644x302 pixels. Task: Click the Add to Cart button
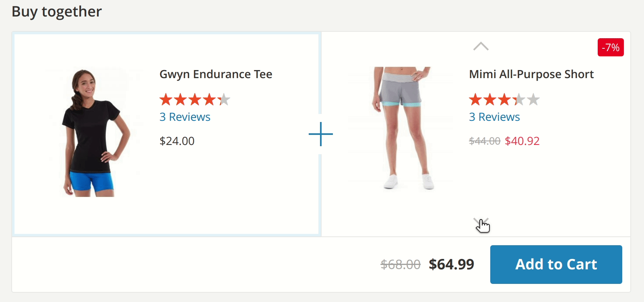[x=556, y=265]
